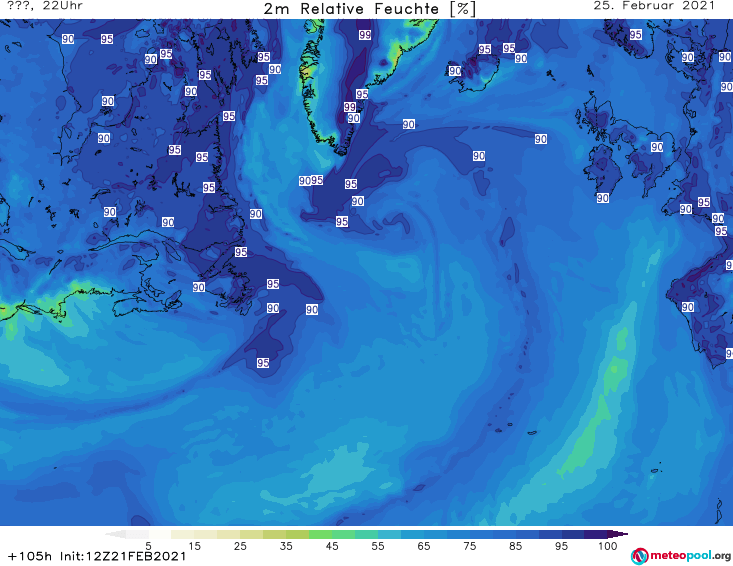Pick the dark purple arrow tip ending the scale
This screenshot has height=566, width=733.
point(619,534)
